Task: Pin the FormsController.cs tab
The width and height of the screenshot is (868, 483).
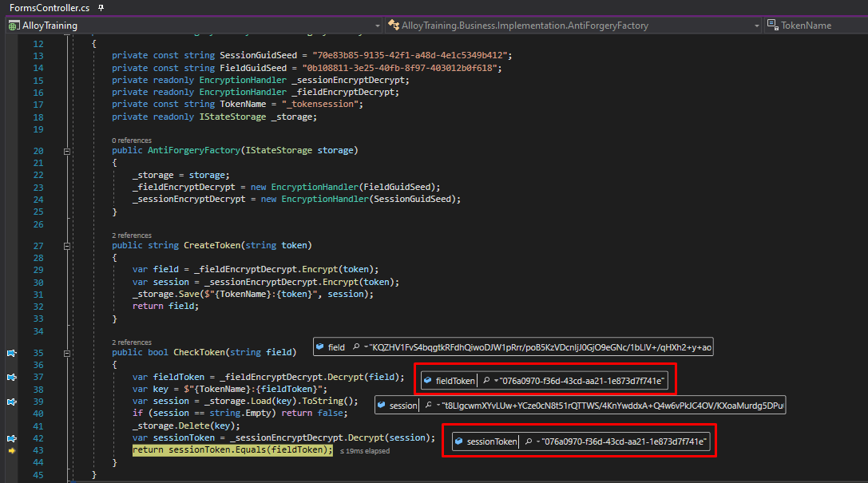Action: (101, 8)
